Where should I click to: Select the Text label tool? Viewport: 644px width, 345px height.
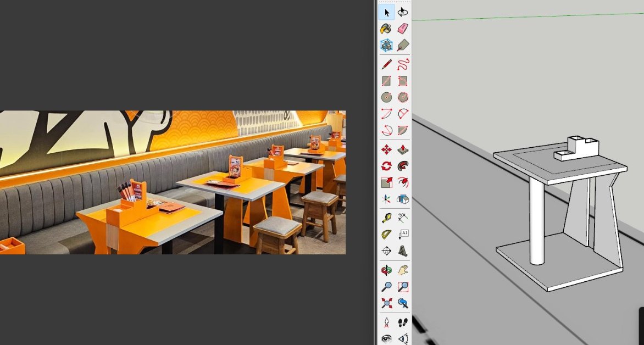point(403,235)
